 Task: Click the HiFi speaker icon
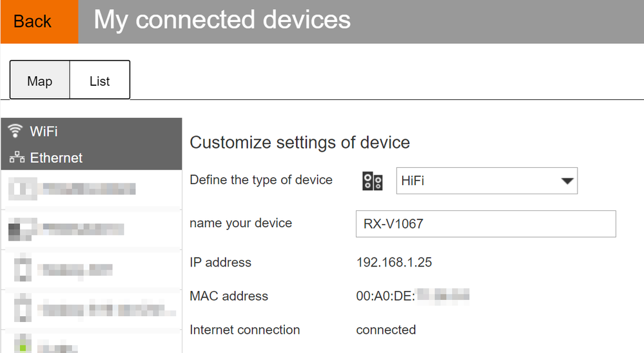(x=373, y=181)
